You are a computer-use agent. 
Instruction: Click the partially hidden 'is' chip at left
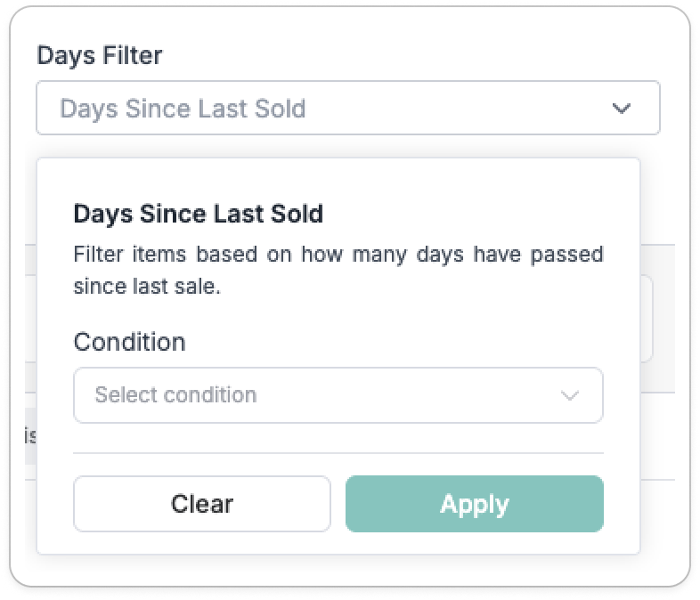click(x=29, y=436)
